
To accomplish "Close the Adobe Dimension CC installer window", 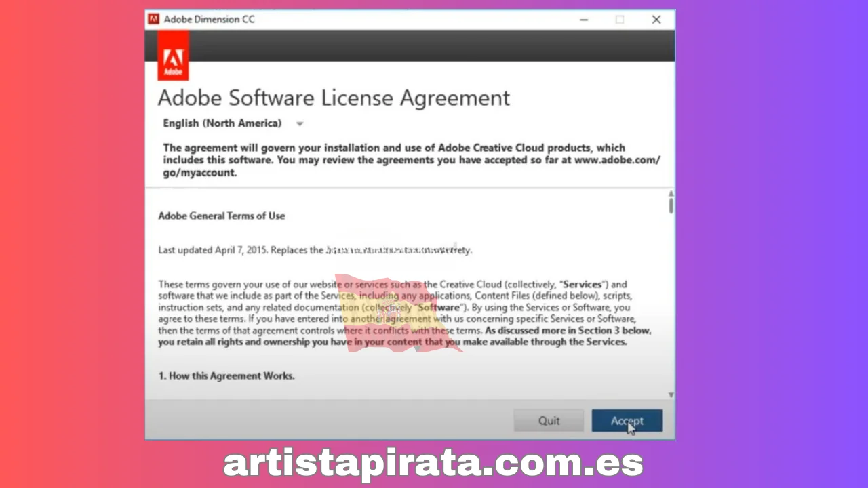I will pos(656,20).
